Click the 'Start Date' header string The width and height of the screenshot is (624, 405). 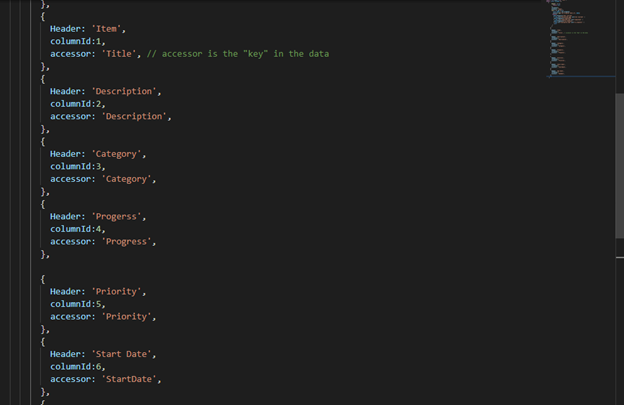tap(121, 354)
